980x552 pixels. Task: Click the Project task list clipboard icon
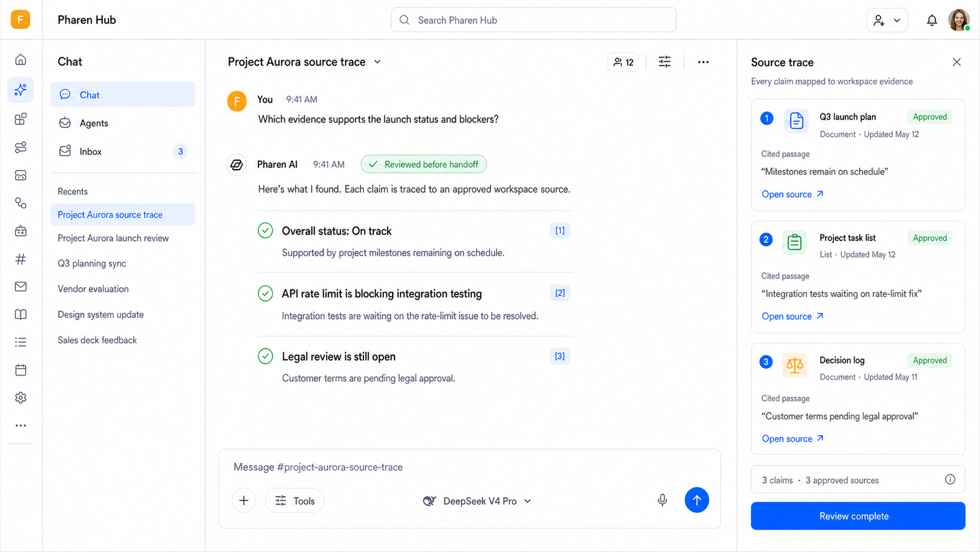pyautogui.click(x=795, y=242)
